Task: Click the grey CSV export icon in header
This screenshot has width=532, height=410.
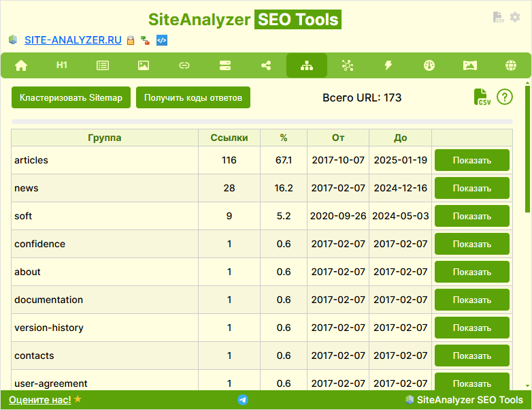Action: [x=499, y=17]
